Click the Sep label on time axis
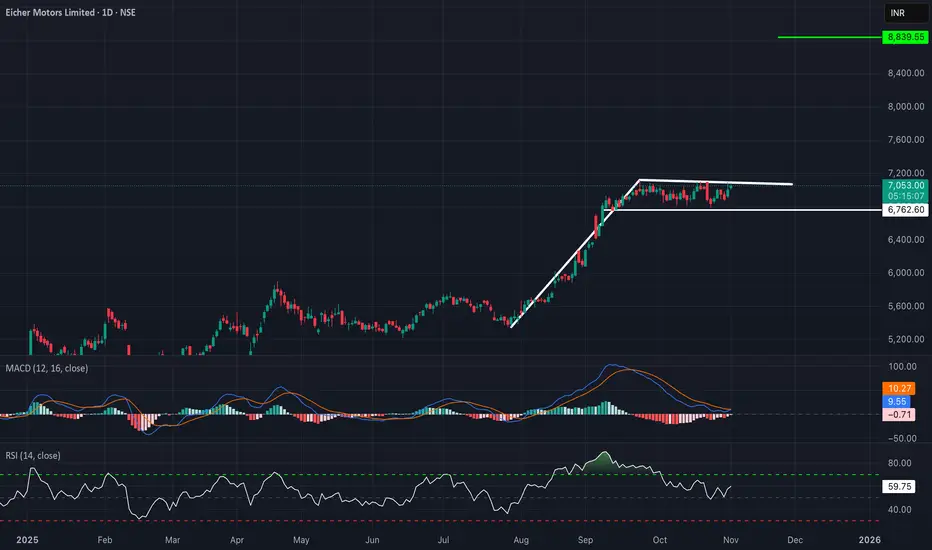The image size is (932, 550). pos(585,540)
